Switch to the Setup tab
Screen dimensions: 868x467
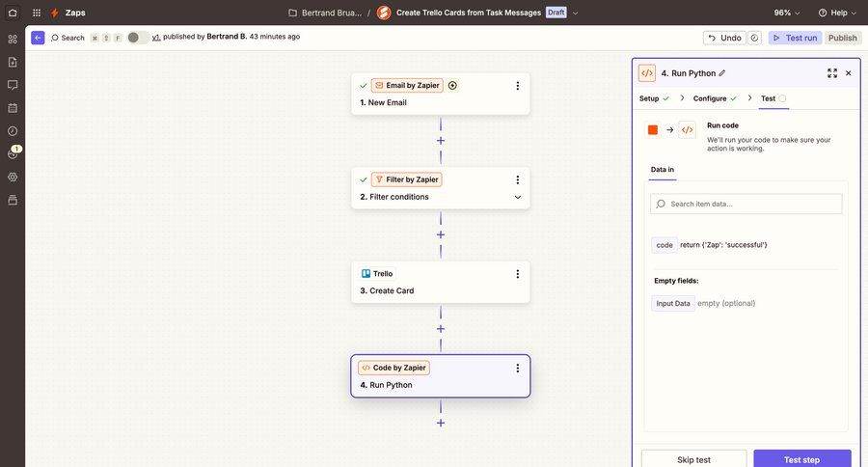tap(649, 98)
